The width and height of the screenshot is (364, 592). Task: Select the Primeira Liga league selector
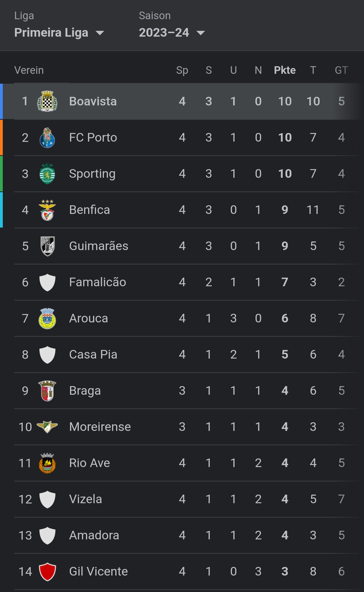coord(59,33)
